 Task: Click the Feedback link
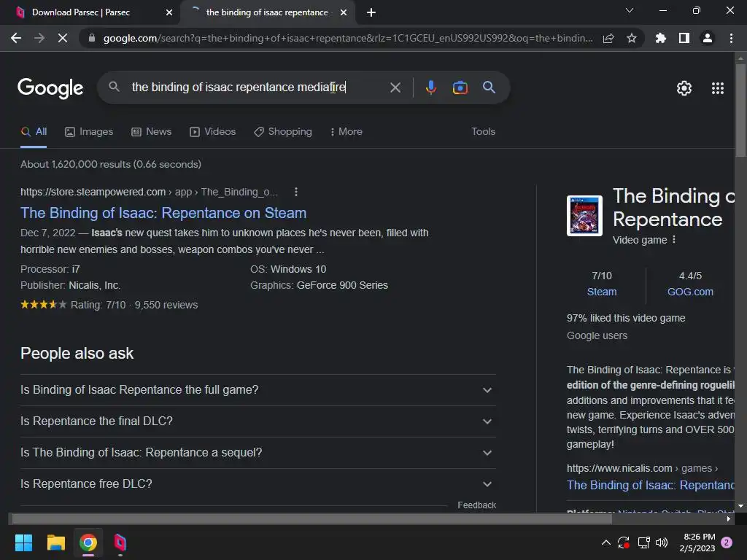pos(476,505)
